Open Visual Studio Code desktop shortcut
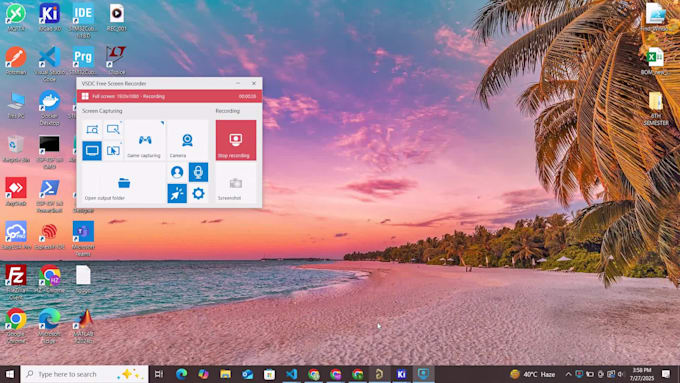Image resolution: width=680 pixels, height=383 pixels. pos(49,64)
